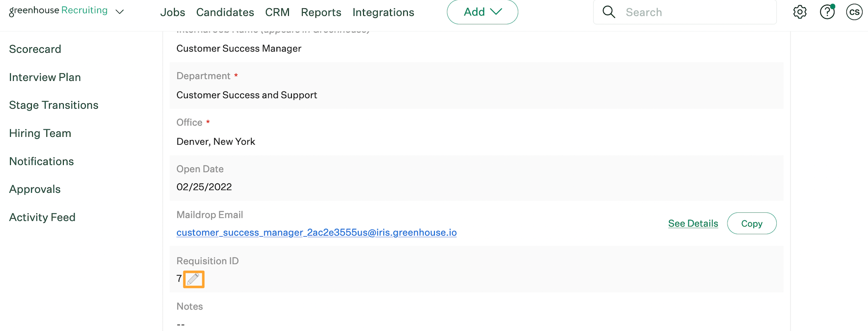The image size is (868, 331).
Task: Expand the greenhouse Recruiting product switcher chevron
Action: (x=120, y=12)
